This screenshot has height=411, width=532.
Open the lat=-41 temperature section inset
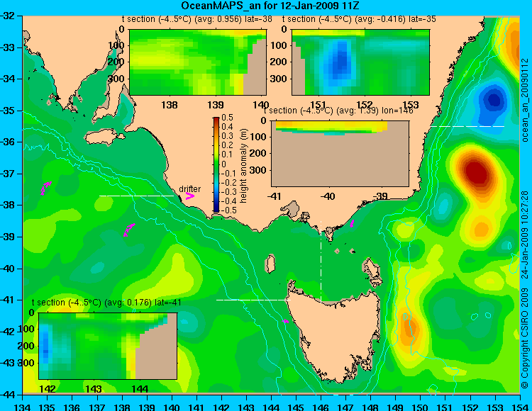[x=108, y=346]
